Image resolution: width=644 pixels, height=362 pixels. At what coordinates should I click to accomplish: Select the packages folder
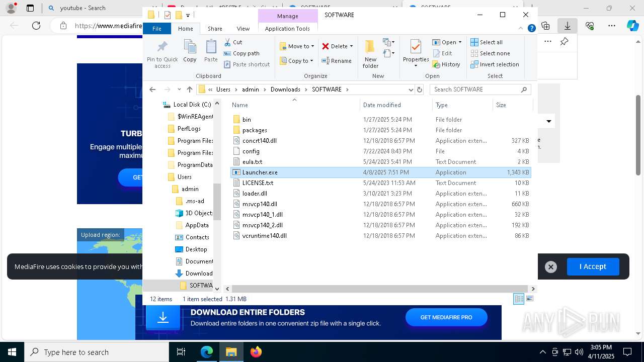(x=380, y=130)
